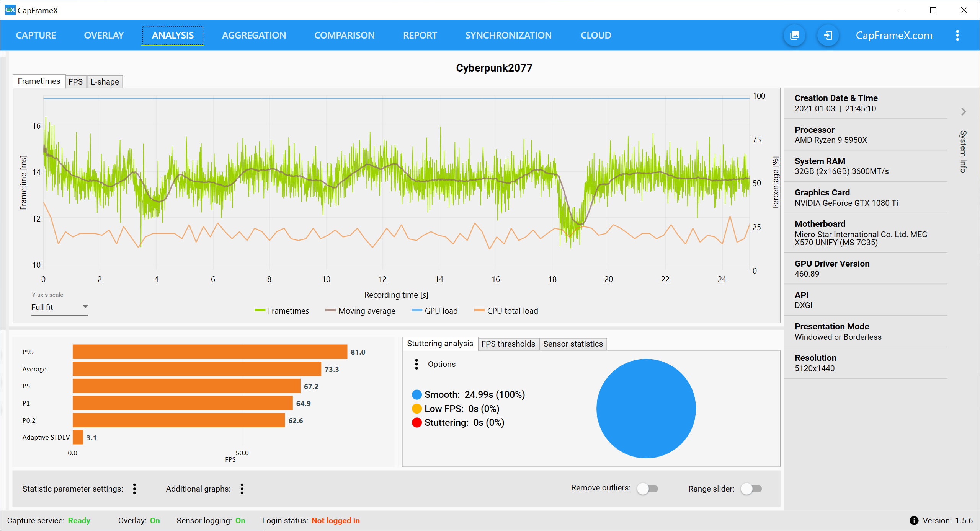Open the FPS thresholds tab
980x531 pixels.
click(508, 344)
